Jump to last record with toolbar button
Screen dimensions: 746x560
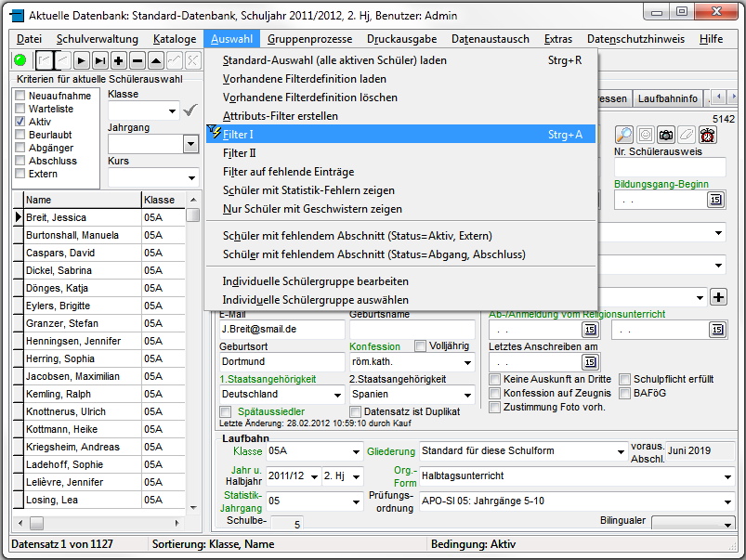click(100, 60)
